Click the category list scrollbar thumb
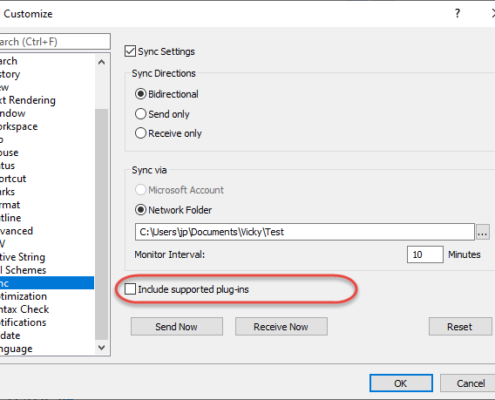Viewport: 495px width, 400px height. click(x=102, y=223)
